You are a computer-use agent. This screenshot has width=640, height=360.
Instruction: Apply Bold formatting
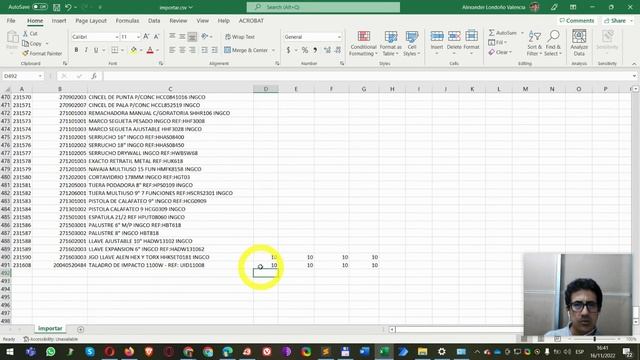tap(76, 50)
